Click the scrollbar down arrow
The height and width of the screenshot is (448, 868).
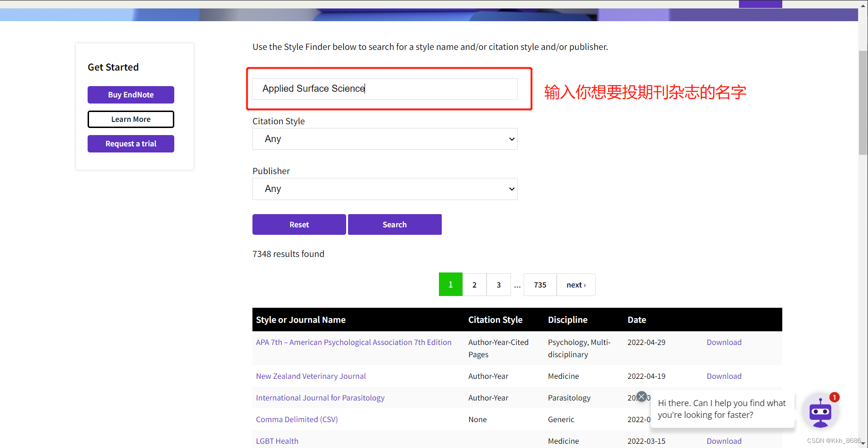tap(863, 444)
